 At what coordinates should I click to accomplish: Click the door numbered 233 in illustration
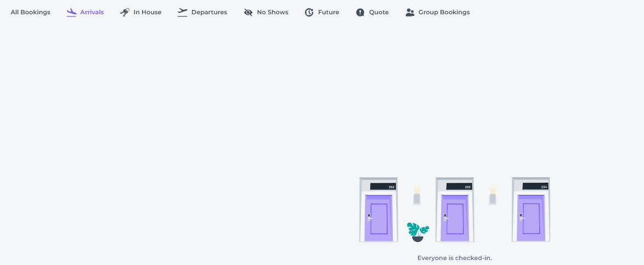coord(455,217)
